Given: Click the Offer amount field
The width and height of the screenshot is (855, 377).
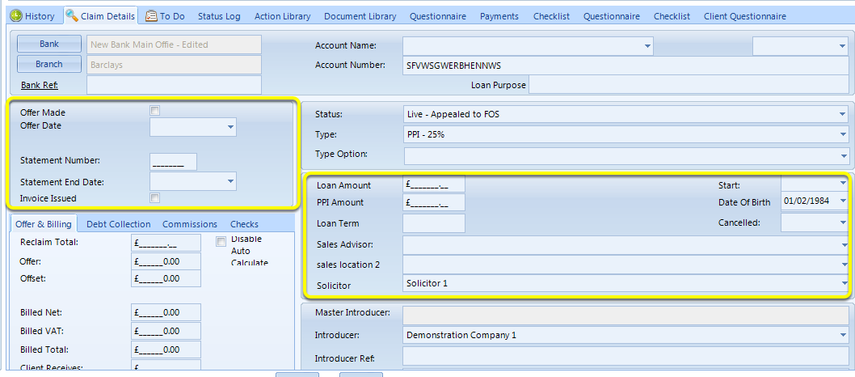Looking at the screenshot, I should pyautogui.click(x=166, y=261).
